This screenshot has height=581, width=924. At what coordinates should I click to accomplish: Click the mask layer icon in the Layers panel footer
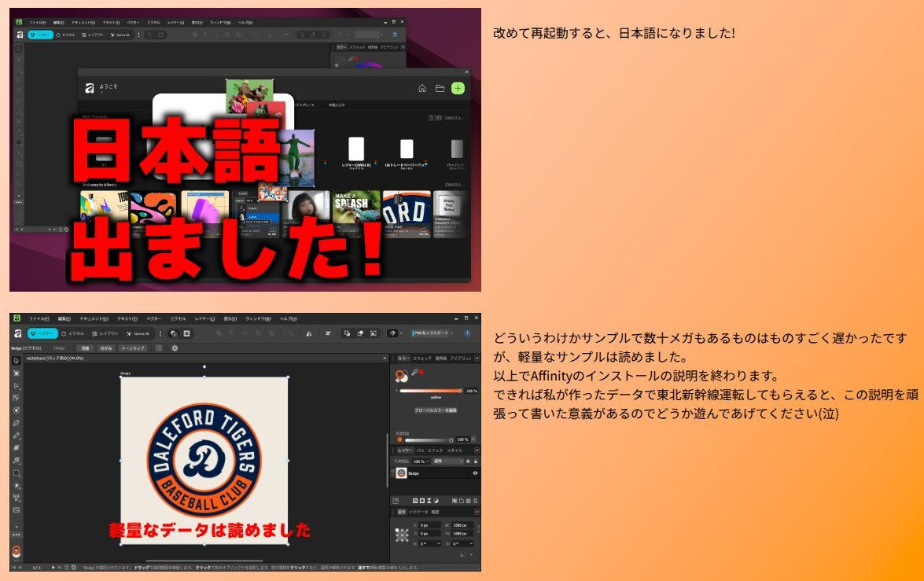point(422,501)
